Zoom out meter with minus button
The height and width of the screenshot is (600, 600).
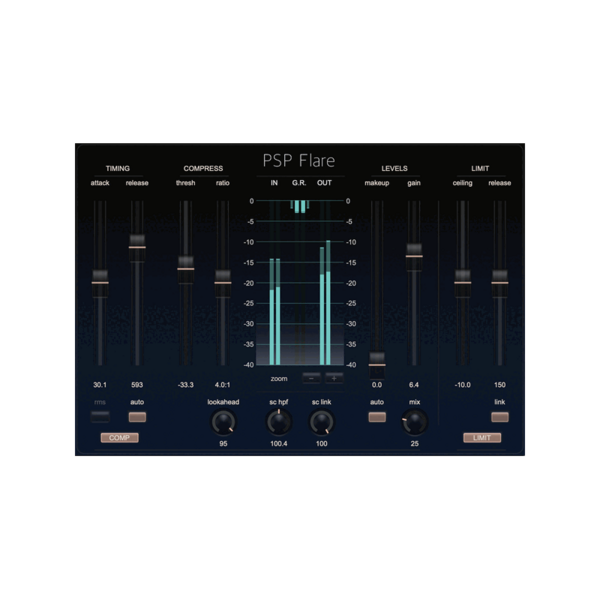(311, 378)
